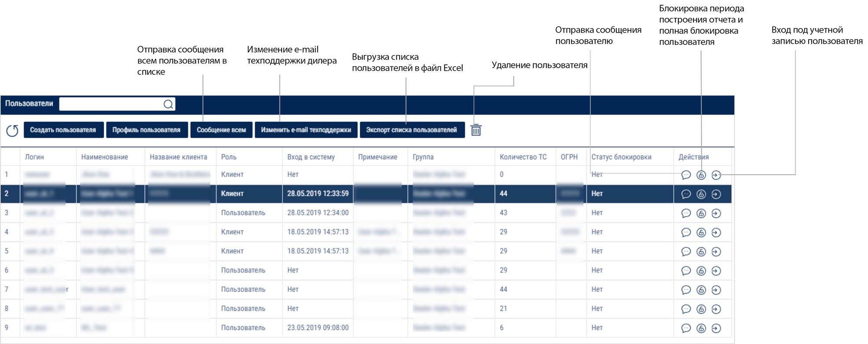Send message to user in row 7
This screenshot has width=868, height=344.
[x=686, y=290]
